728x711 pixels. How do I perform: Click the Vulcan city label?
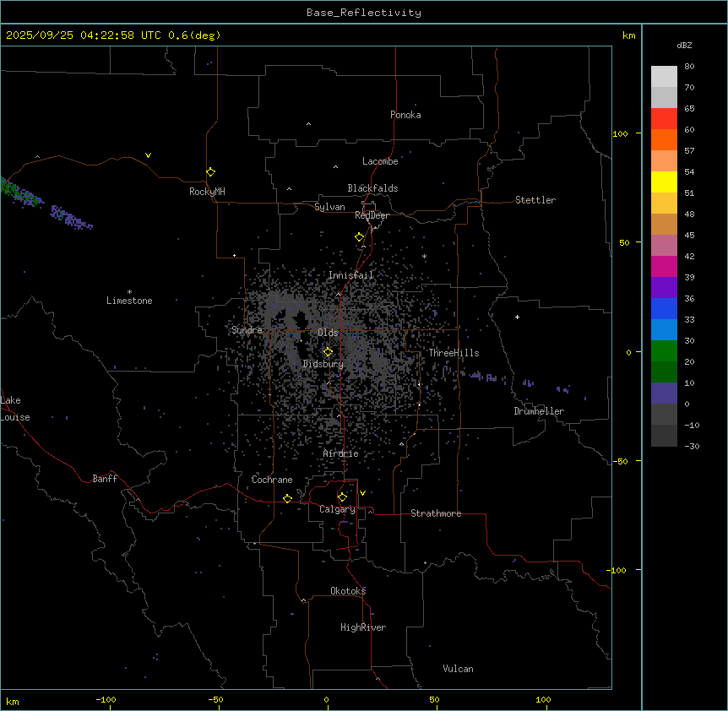(458, 669)
